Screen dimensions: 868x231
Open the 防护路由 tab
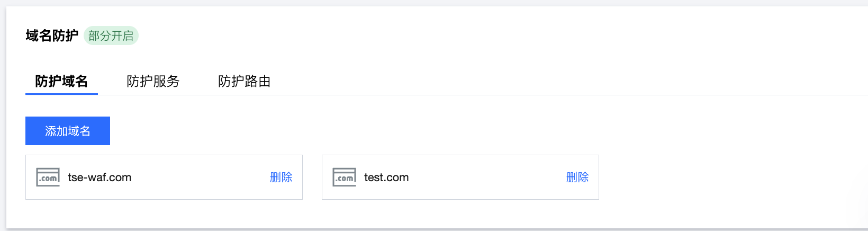pyautogui.click(x=245, y=81)
